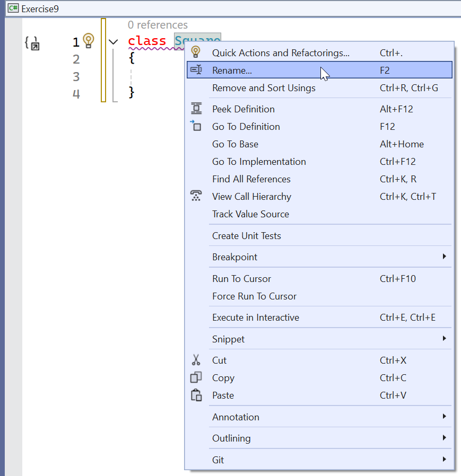This screenshot has height=476, width=461.
Task: Expand the Annotation submenu arrow
Action: click(444, 416)
